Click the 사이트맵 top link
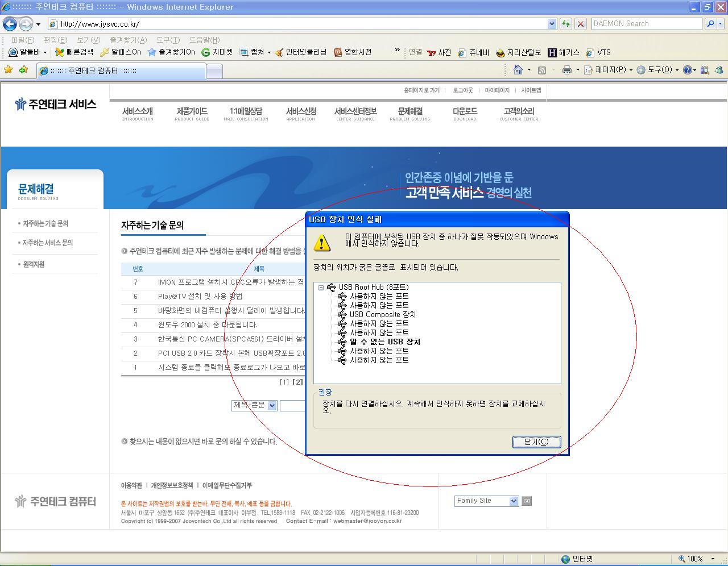The image size is (728, 566). pos(531,90)
